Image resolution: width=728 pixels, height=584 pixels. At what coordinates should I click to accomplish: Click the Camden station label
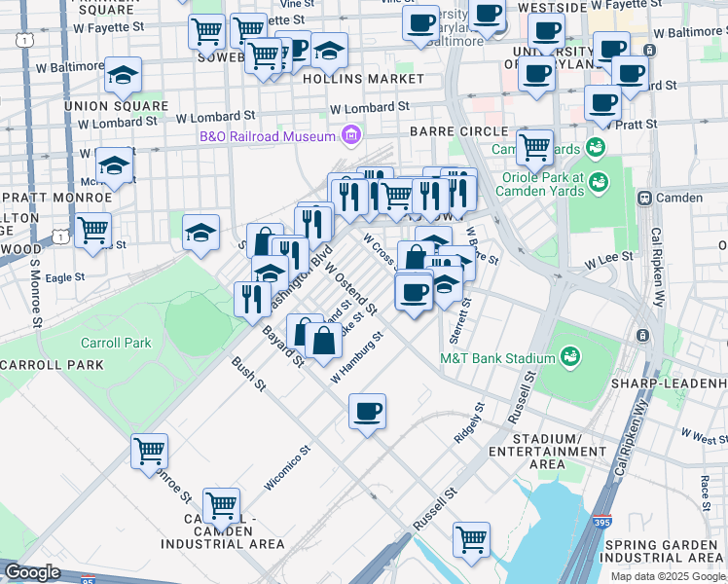[x=679, y=199]
